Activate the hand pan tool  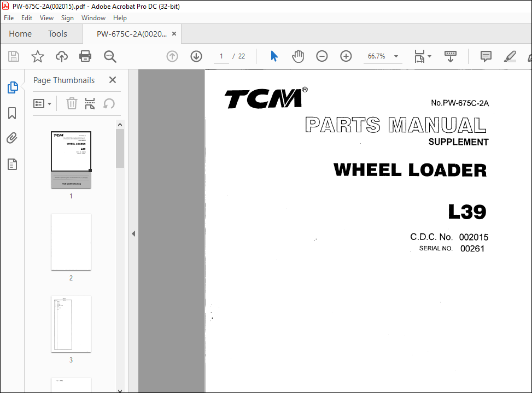coord(298,56)
